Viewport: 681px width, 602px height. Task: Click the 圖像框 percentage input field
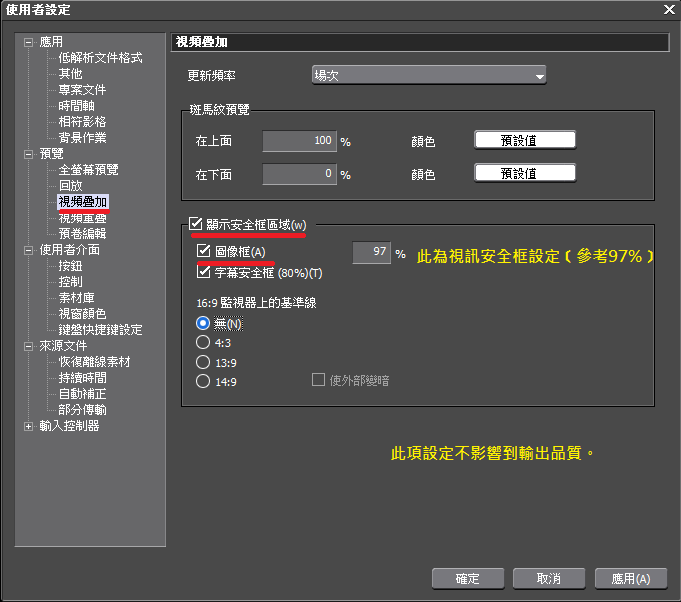pos(371,253)
